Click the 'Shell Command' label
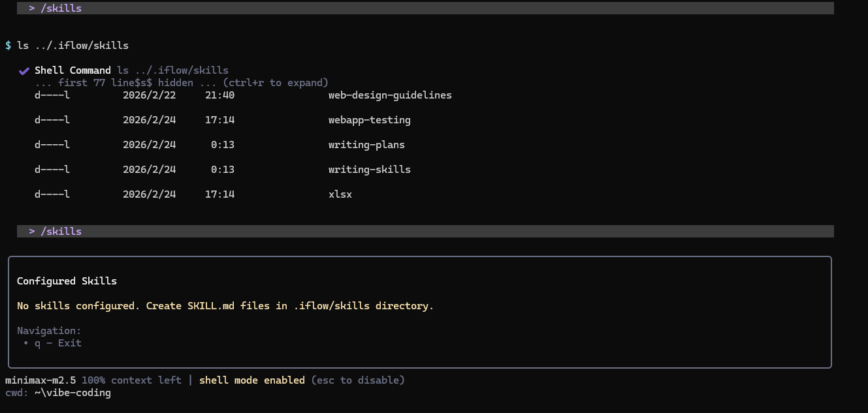The height and width of the screenshot is (413, 868). (x=73, y=70)
